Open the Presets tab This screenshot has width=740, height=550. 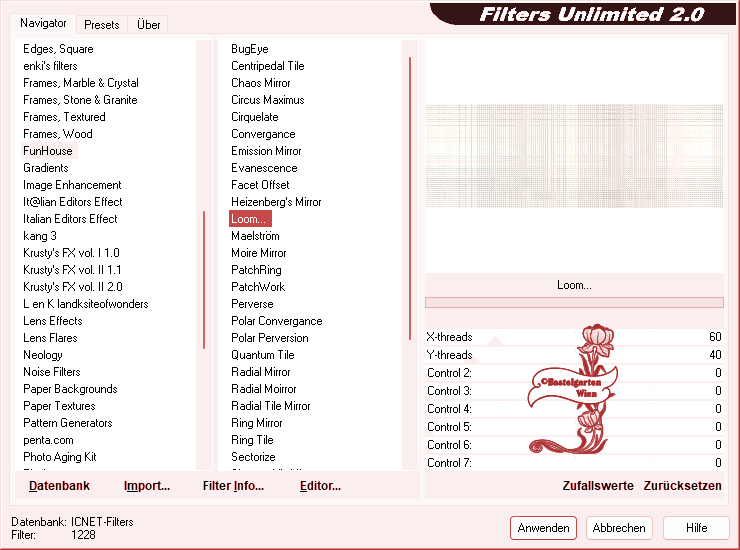tap(101, 25)
